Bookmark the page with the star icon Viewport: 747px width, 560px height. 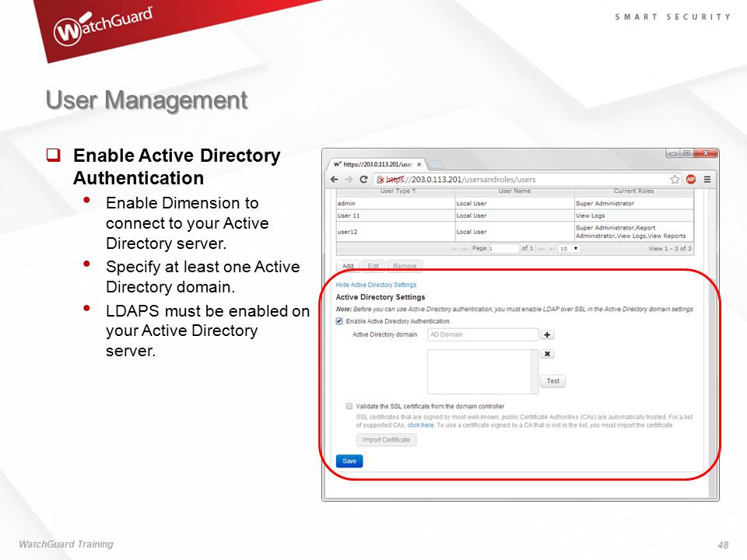675,180
